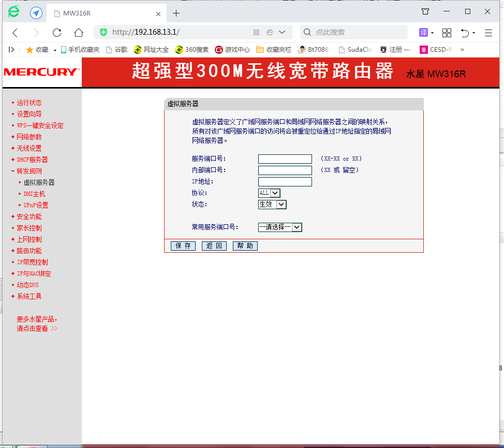This screenshot has height=448, width=504.
Task: Select UPnP设置 submenu item
Action: click(x=36, y=205)
